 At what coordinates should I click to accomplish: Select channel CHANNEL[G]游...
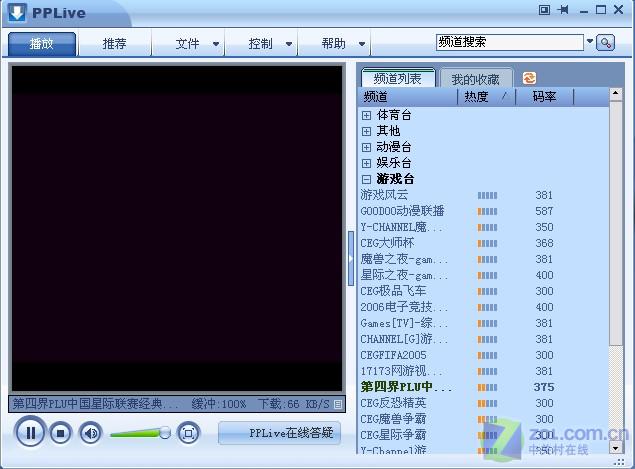[x=404, y=339]
